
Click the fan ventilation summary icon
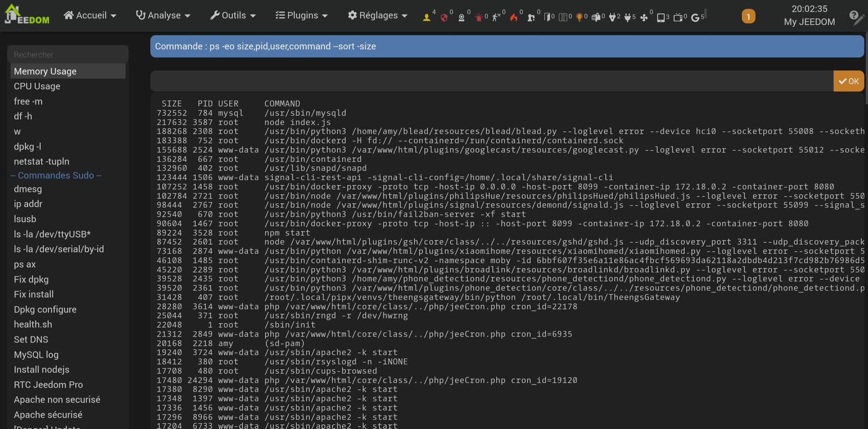[644, 17]
